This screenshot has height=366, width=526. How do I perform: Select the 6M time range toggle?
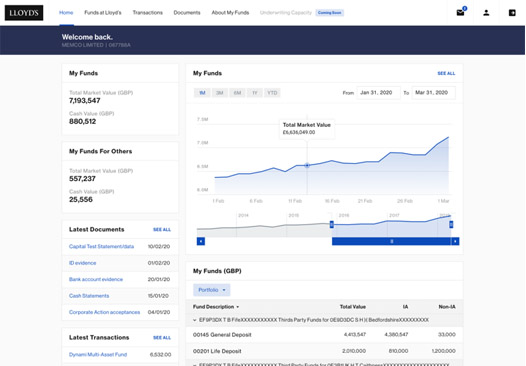(x=237, y=93)
